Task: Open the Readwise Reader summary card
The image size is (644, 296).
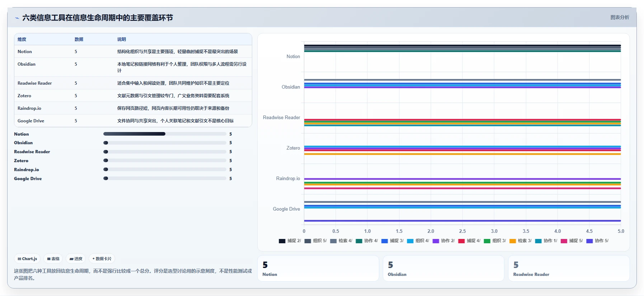Action: (569, 268)
